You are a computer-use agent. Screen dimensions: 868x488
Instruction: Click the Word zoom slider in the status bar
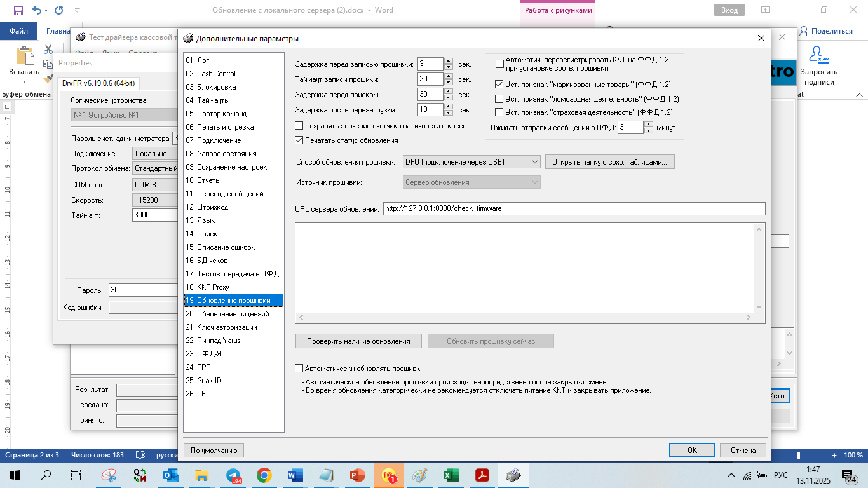pyautogui.click(x=798, y=456)
